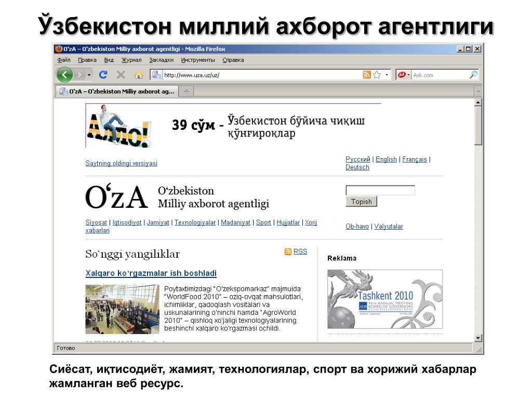Open the Iqtisodiyot section link

[127, 222]
